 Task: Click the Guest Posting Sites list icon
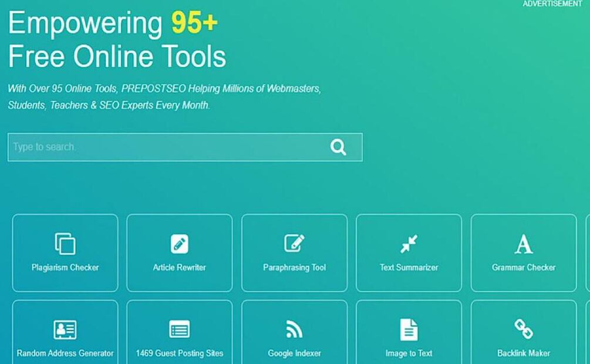coord(180,329)
